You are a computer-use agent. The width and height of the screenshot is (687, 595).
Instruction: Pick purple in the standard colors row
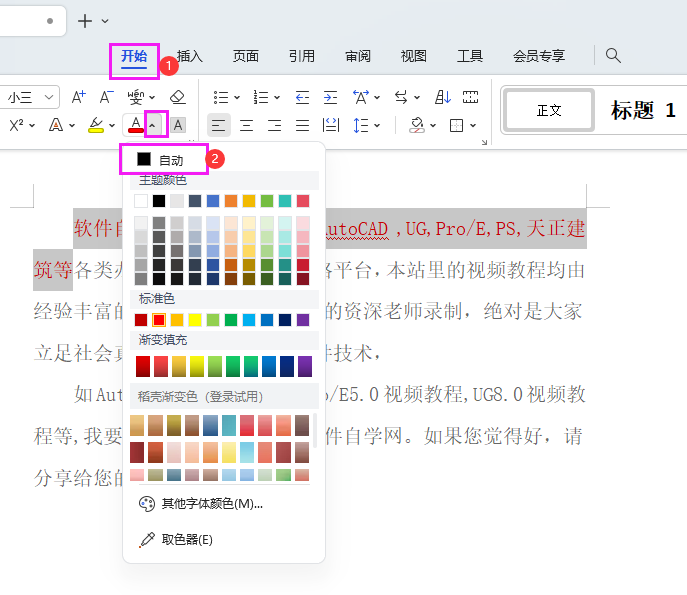coord(303,320)
